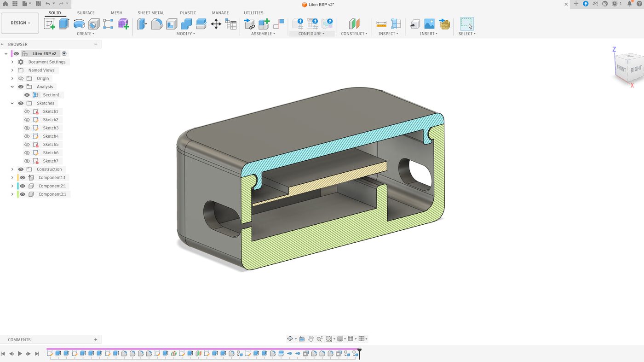Show the Origin folder
This screenshot has width=644, height=362.
(x=21, y=78)
